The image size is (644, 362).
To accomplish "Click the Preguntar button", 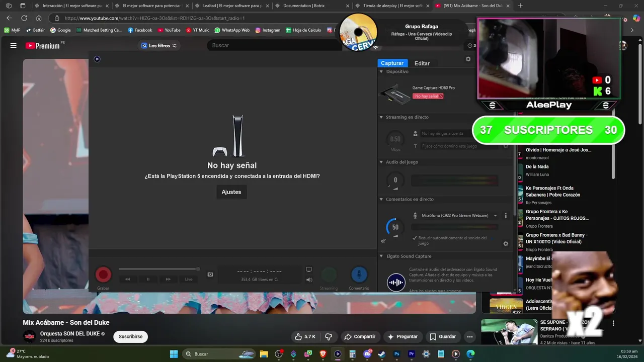I will point(403,337).
